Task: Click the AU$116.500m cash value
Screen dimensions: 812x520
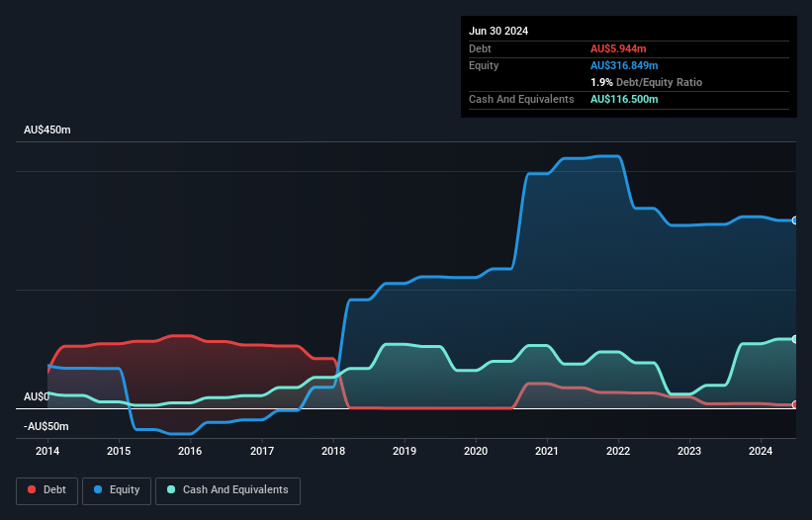Action: point(624,99)
